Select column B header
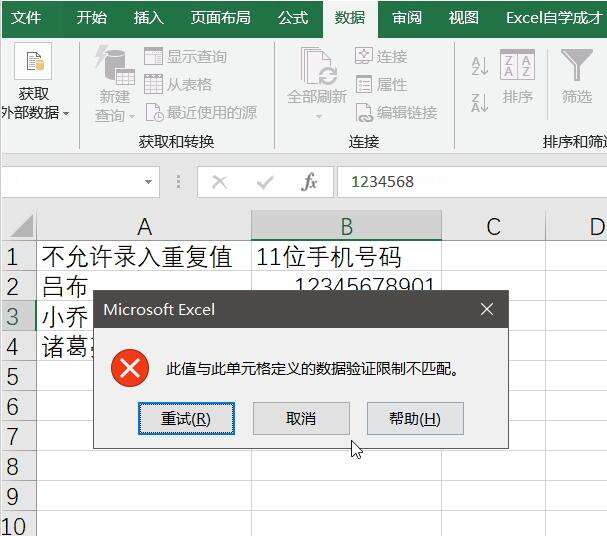The image size is (607, 536). (346, 226)
